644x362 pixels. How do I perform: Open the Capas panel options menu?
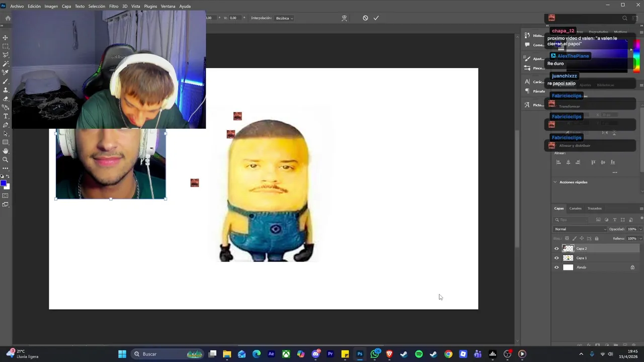click(x=641, y=208)
